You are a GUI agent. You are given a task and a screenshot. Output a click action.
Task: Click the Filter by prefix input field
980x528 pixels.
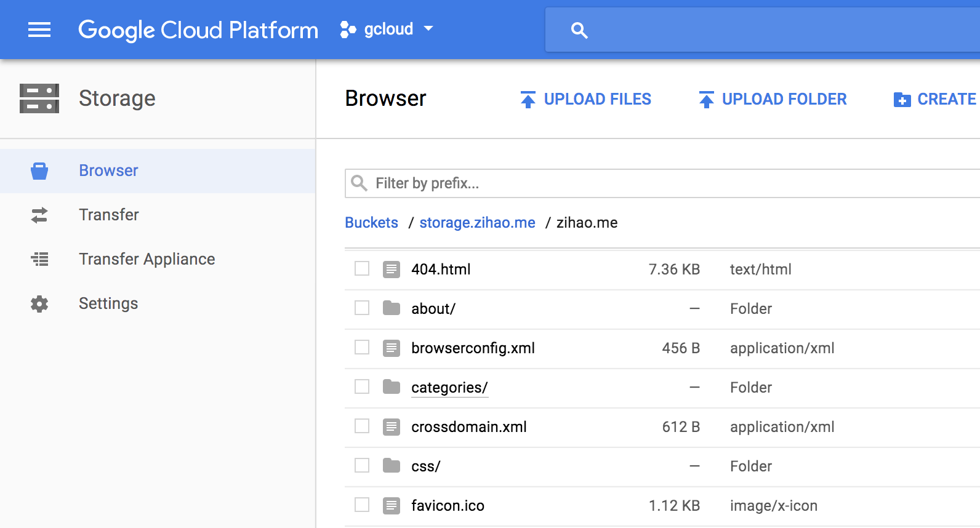point(662,183)
